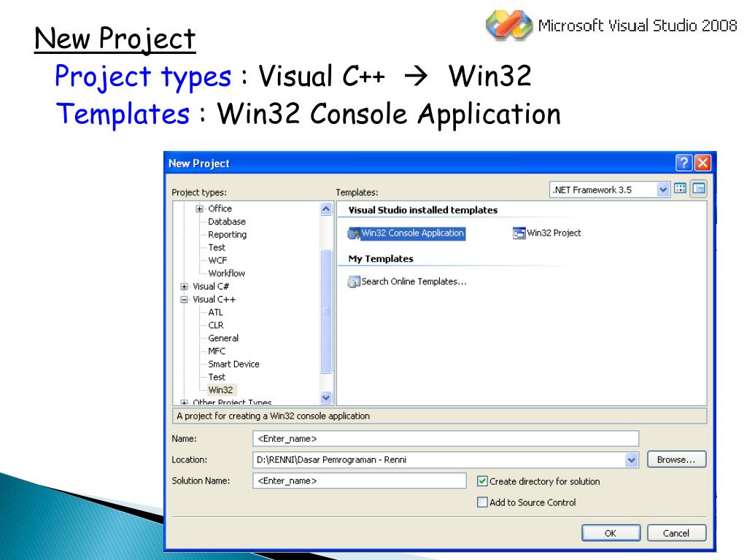Click the Browse... button

pos(676,460)
